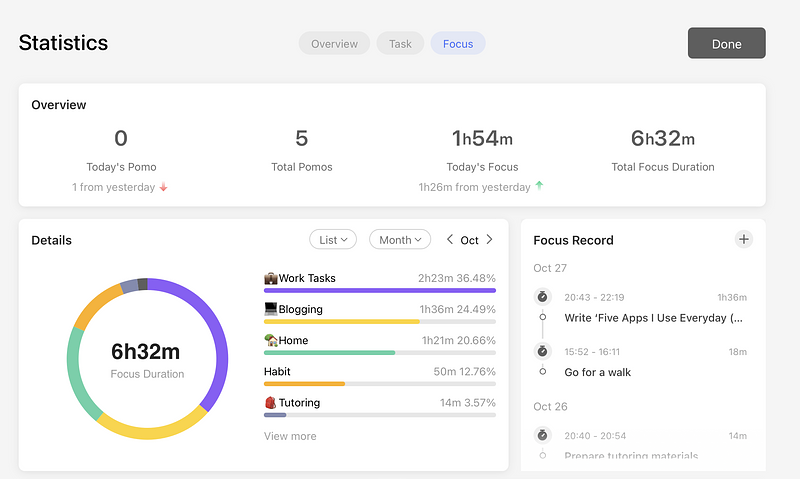This screenshot has height=479, width=800.
Task: Click the laptop icon beside Blogging
Action: [270, 309]
